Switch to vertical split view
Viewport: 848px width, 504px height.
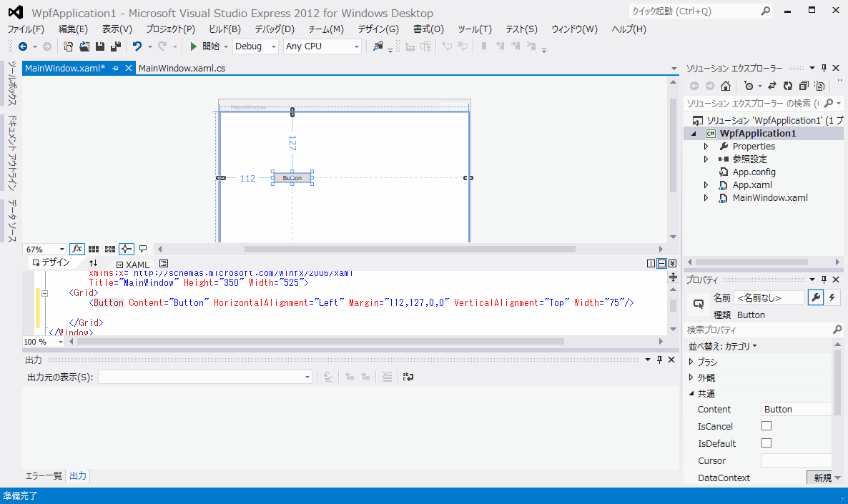click(651, 263)
